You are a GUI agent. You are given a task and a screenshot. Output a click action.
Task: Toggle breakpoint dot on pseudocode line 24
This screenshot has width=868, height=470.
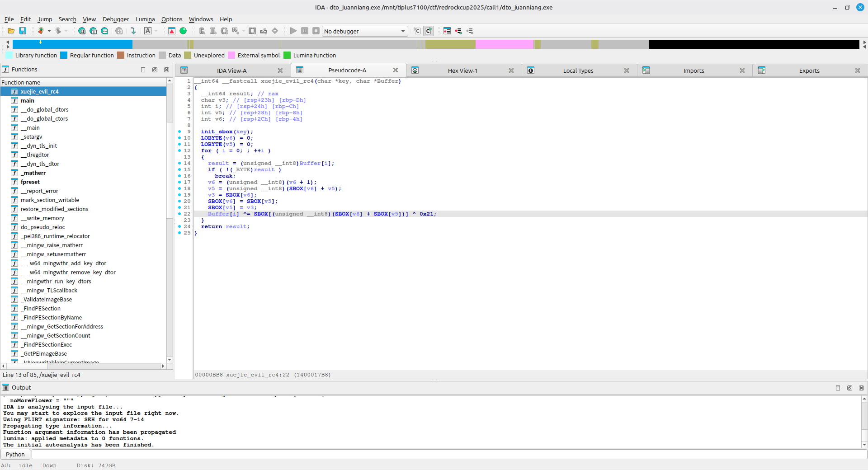tap(179, 226)
